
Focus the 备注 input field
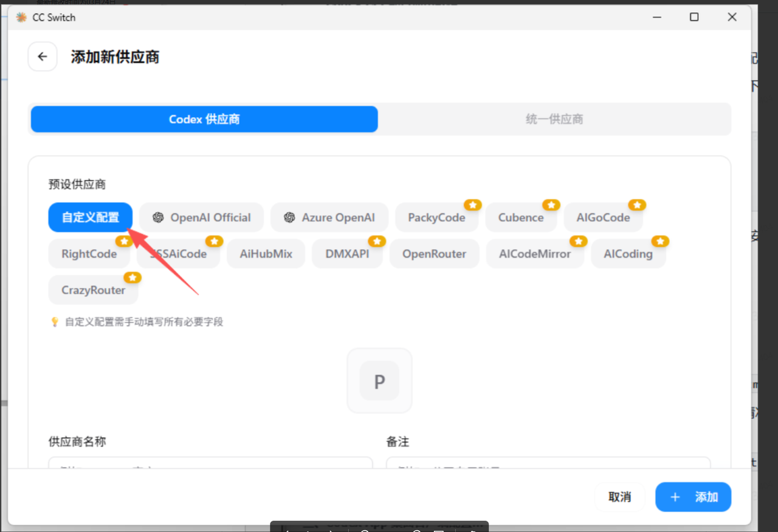pyautogui.click(x=548, y=463)
